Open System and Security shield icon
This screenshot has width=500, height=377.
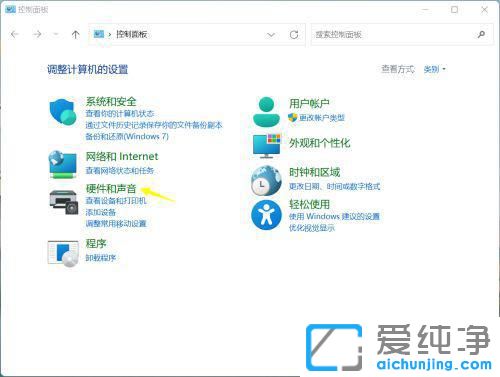62,111
